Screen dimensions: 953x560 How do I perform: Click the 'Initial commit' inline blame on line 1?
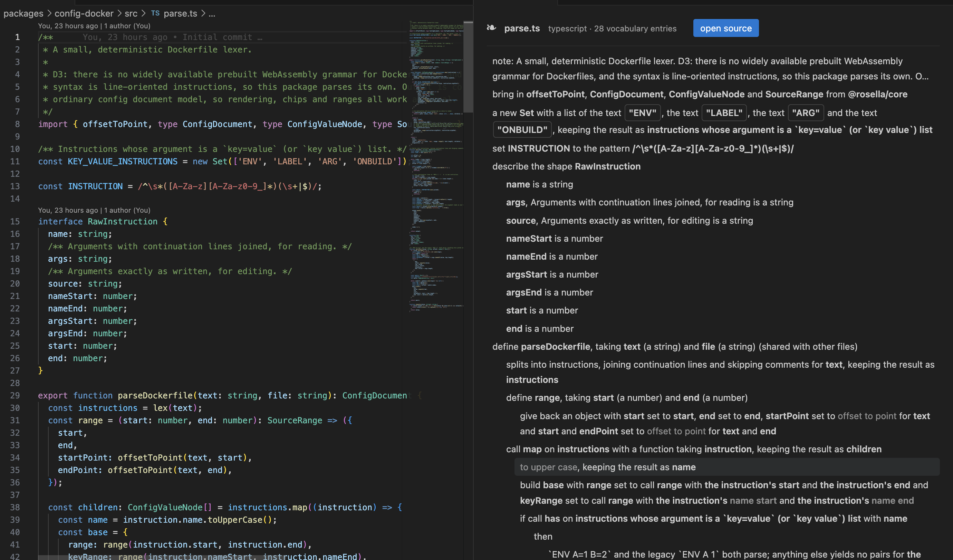click(172, 37)
